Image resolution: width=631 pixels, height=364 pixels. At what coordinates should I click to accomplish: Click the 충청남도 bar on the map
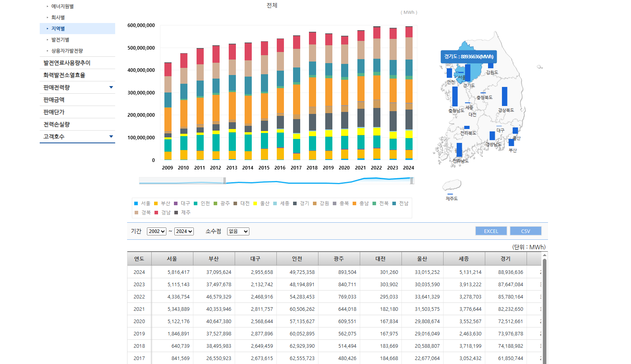455,96
